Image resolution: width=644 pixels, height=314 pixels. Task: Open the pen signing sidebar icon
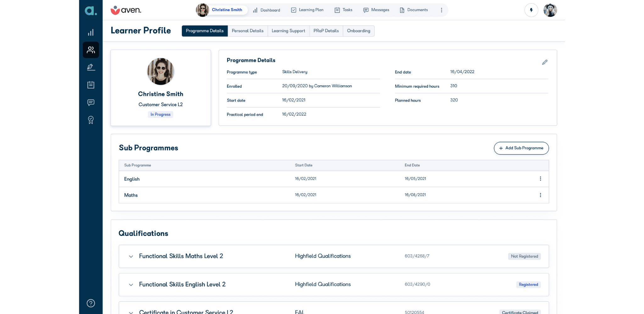(x=91, y=67)
